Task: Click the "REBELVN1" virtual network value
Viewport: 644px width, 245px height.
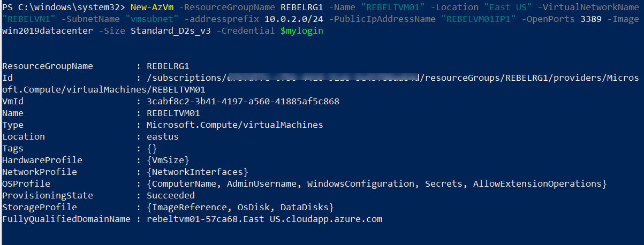Action: pyautogui.click(x=28, y=19)
